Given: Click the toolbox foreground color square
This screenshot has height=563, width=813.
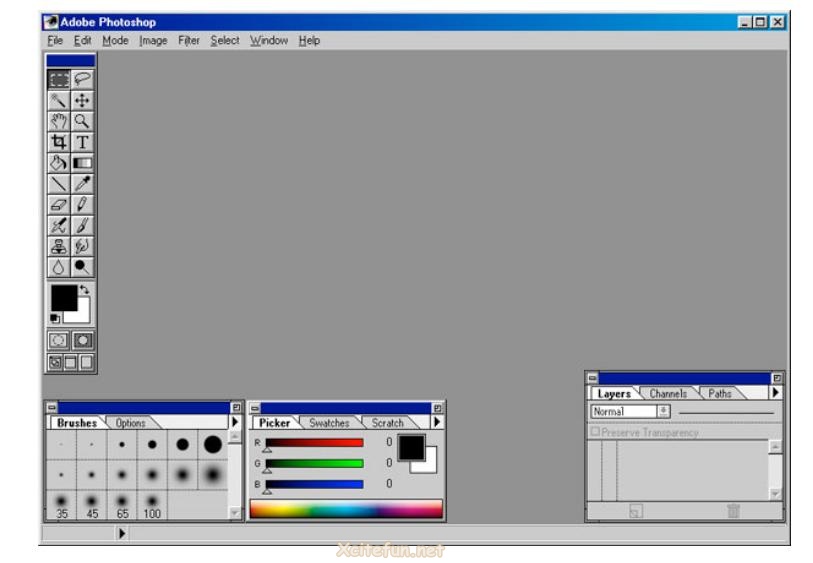Looking at the screenshot, I should tap(64, 298).
